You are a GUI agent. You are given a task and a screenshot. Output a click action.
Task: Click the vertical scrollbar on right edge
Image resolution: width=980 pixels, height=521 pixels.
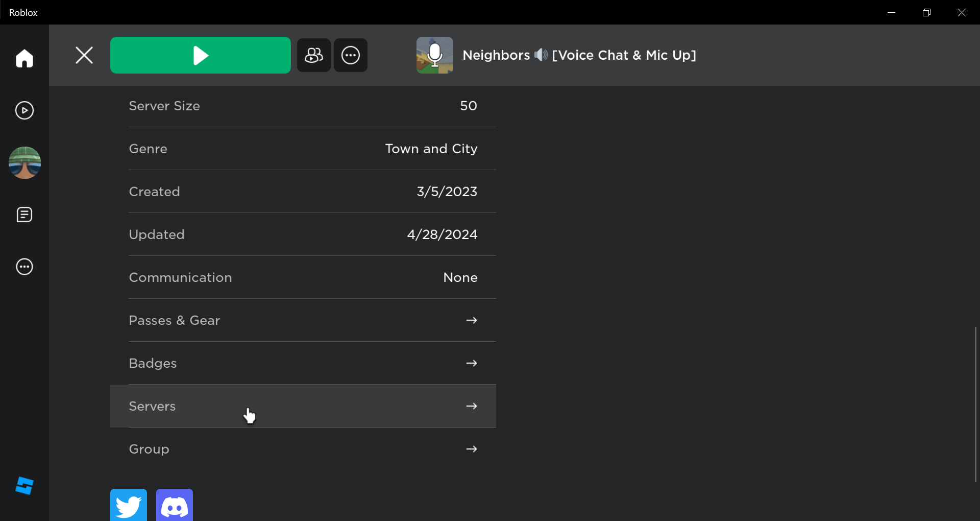(975, 404)
